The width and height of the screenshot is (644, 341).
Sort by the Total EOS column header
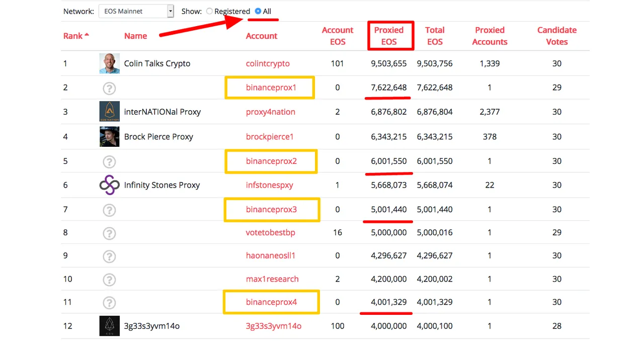click(435, 36)
